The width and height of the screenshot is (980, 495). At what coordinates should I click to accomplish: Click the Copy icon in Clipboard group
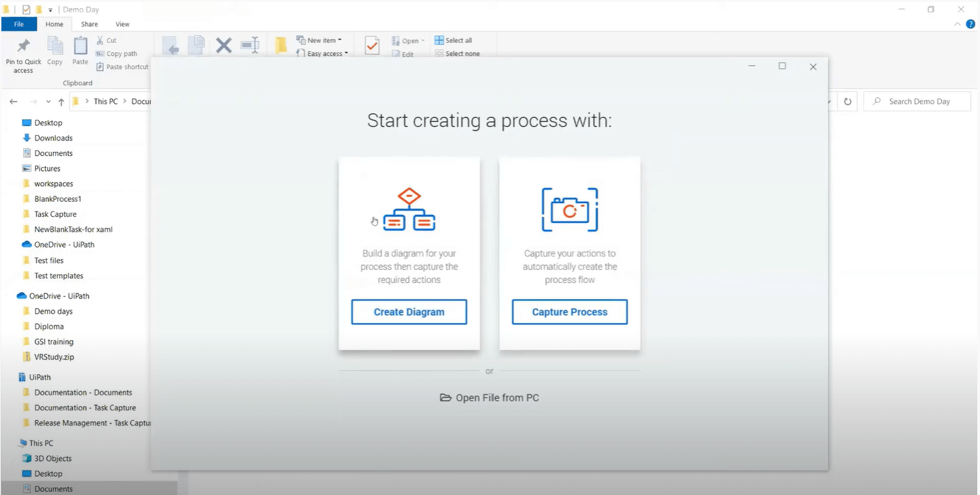click(55, 46)
